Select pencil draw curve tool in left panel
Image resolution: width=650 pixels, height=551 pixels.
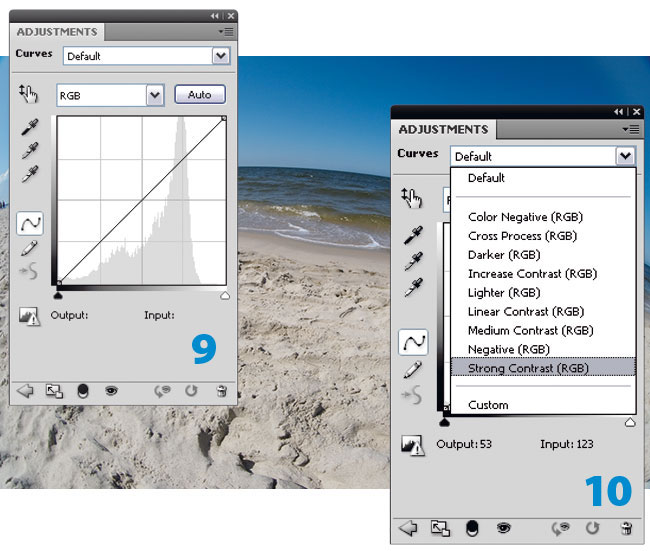point(29,248)
